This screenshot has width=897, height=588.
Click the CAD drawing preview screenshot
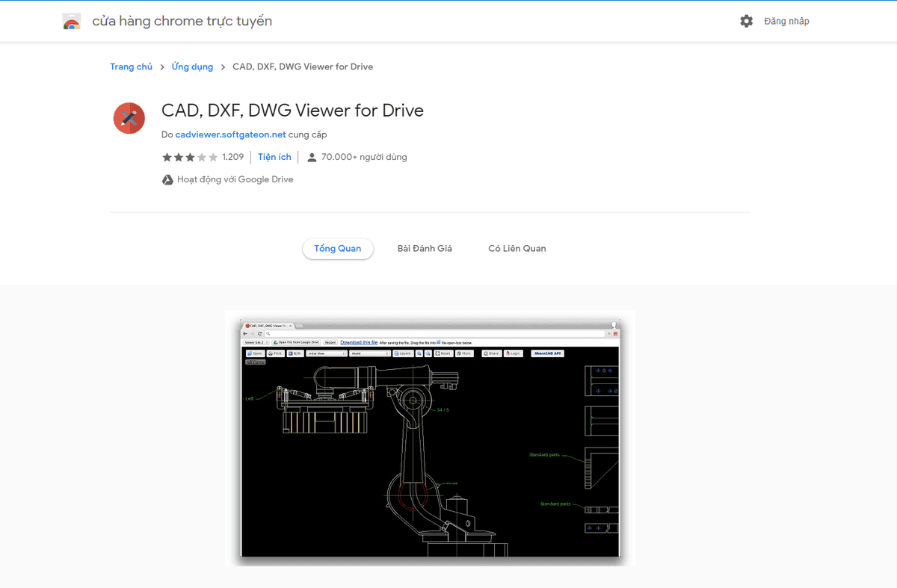(430, 438)
